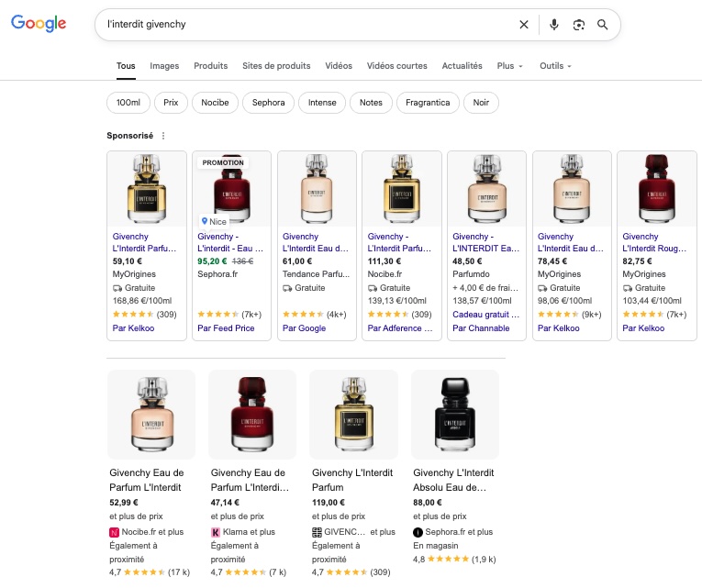Click the 4,7 rating (17 k) under Nocibe.fr

click(x=150, y=572)
